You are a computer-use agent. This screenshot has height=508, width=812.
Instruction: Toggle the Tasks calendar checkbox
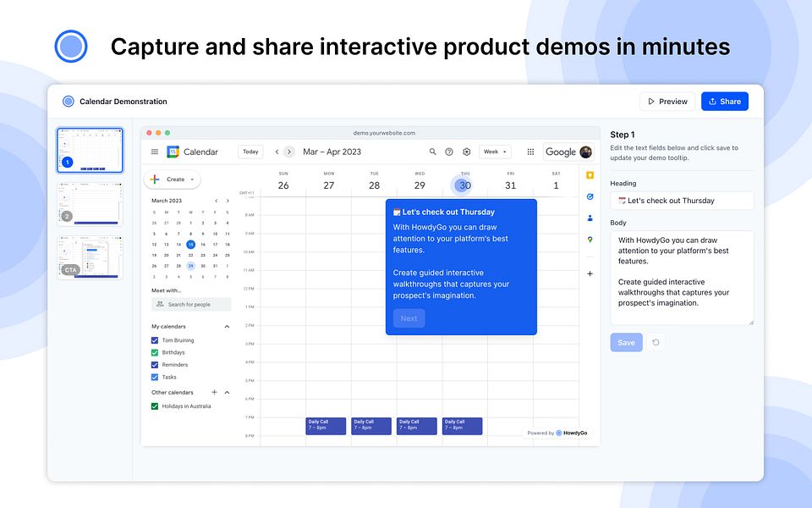pyautogui.click(x=154, y=378)
